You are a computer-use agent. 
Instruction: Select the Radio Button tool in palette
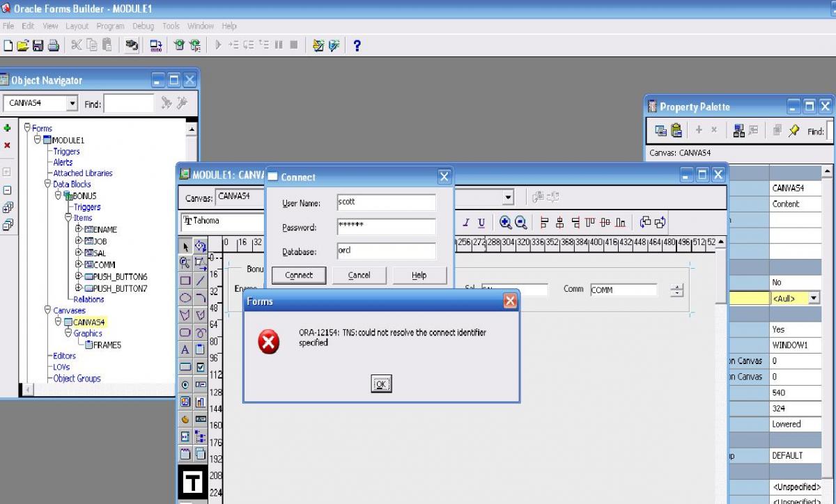coord(185,384)
